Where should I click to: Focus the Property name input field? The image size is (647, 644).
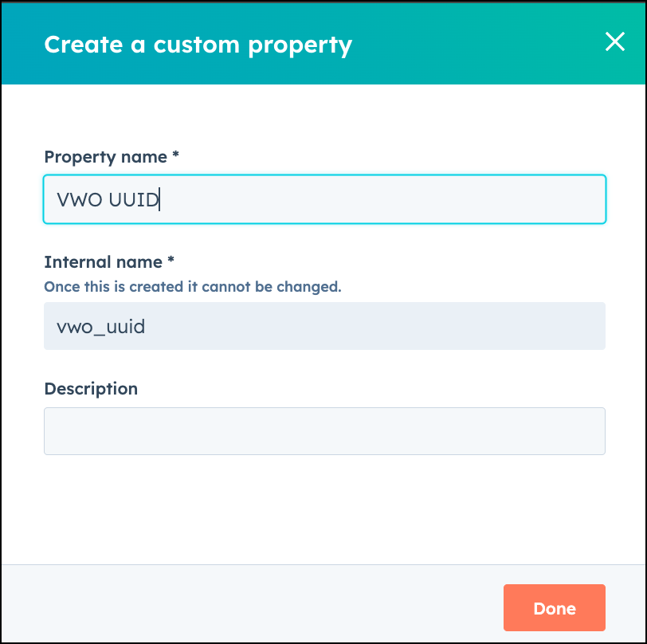(x=324, y=199)
